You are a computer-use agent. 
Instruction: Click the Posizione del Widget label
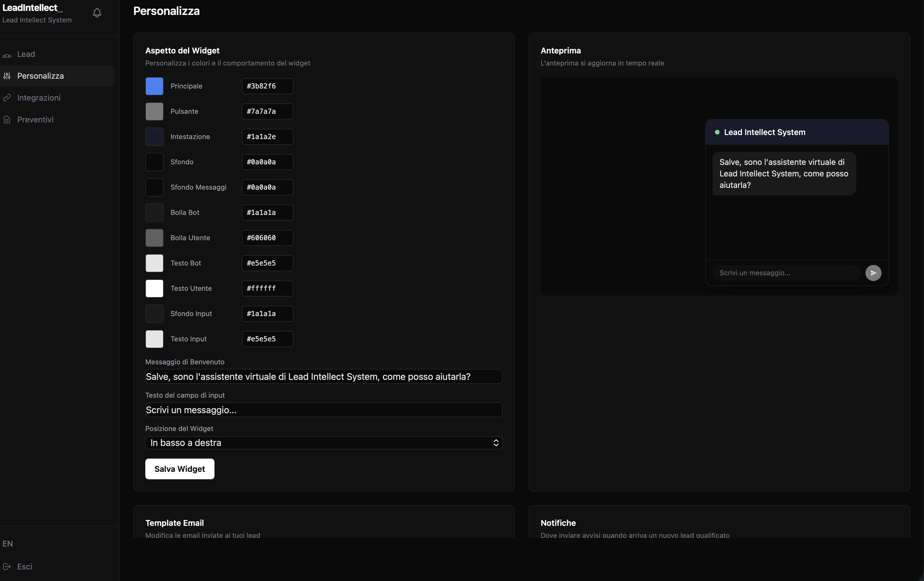click(x=179, y=428)
